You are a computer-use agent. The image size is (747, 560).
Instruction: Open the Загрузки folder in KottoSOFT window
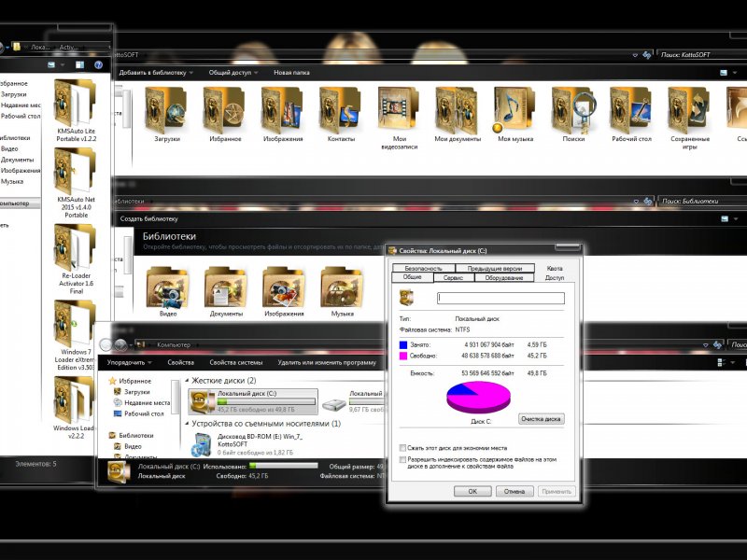tap(166, 110)
